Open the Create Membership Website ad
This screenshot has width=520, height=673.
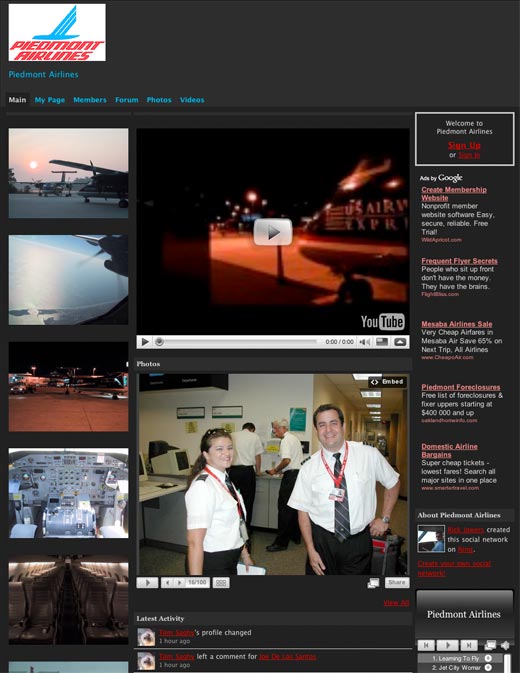click(x=454, y=194)
